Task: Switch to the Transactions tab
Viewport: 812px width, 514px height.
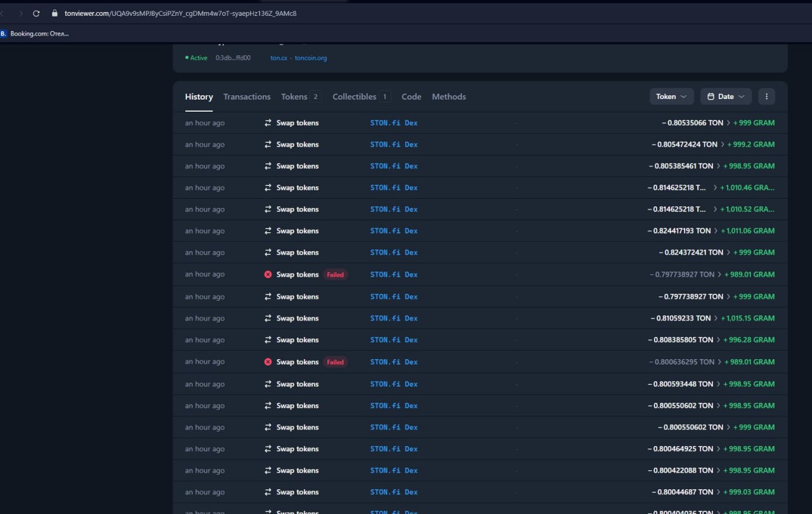Action: [247, 97]
